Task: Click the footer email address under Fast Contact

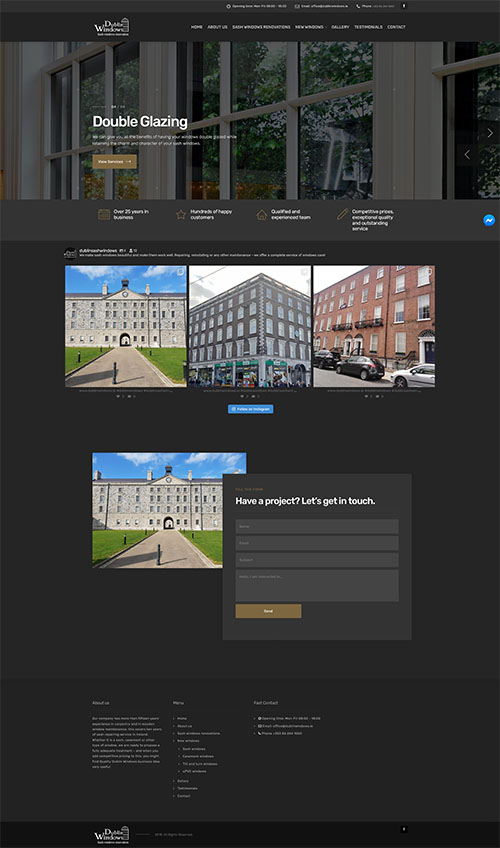Action: click(x=292, y=726)
